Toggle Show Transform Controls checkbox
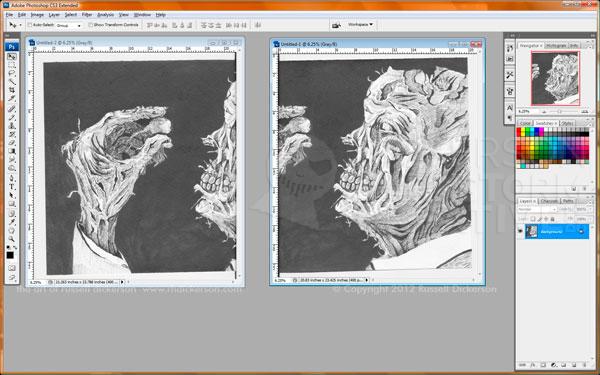 coord(91,25)
